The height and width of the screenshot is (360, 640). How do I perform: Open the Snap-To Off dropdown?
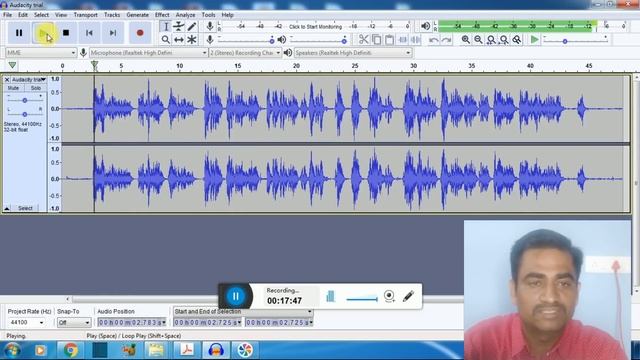pos(74,322)
